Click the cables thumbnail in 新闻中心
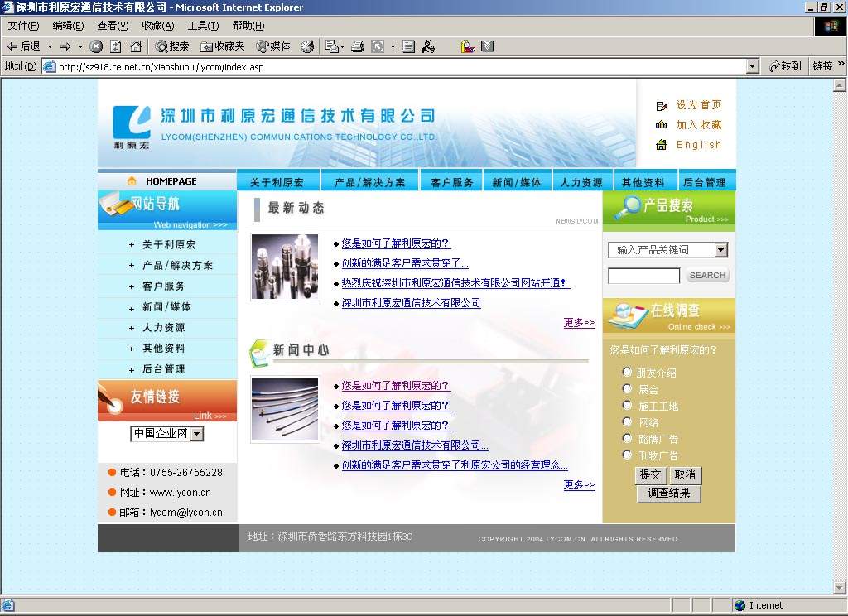Viewport: 848px width, 616px height. tap(285, 409)
